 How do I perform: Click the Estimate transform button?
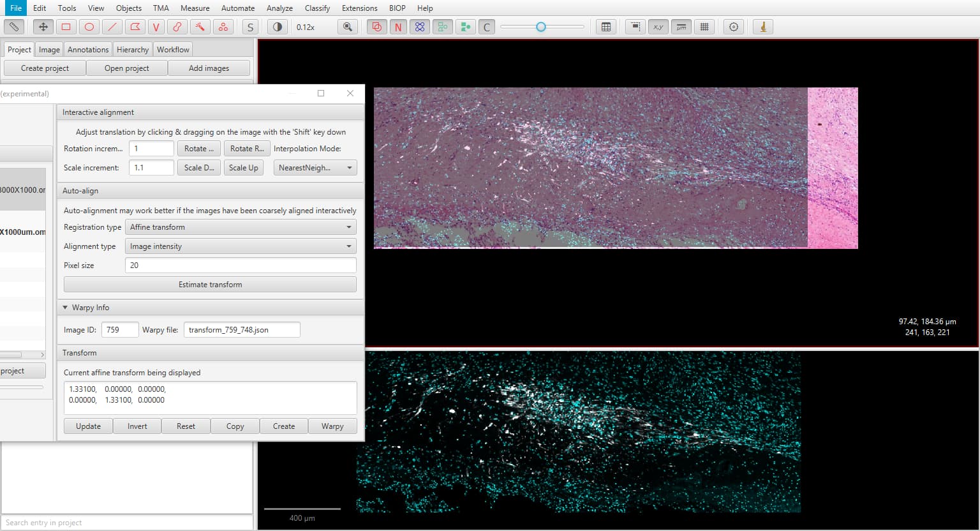[x=210, y=285]
